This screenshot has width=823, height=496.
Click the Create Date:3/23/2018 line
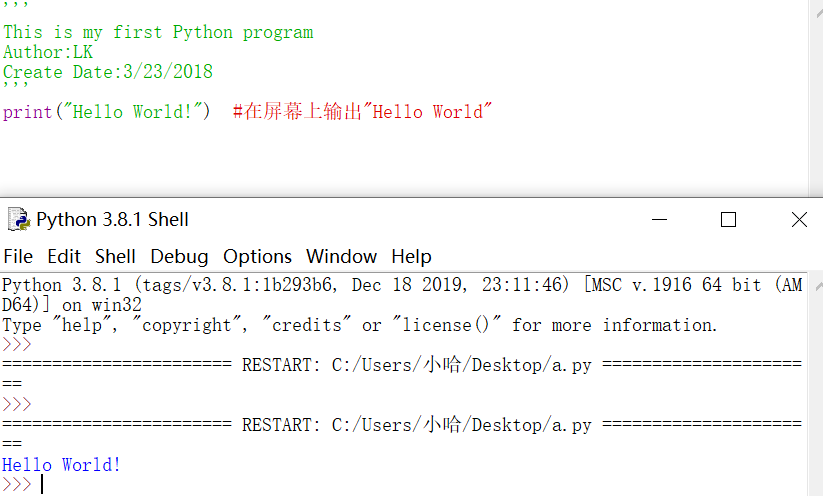(108, 72)
